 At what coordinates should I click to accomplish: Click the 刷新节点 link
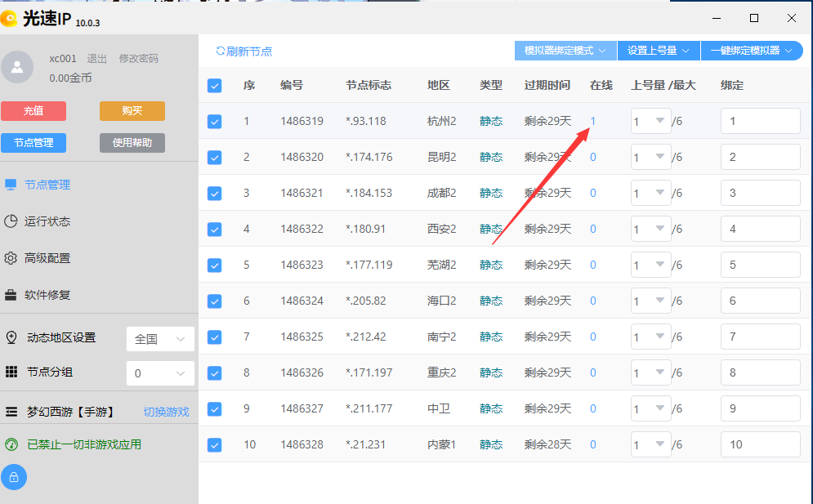pyautogui.click(x=249, y=51)
